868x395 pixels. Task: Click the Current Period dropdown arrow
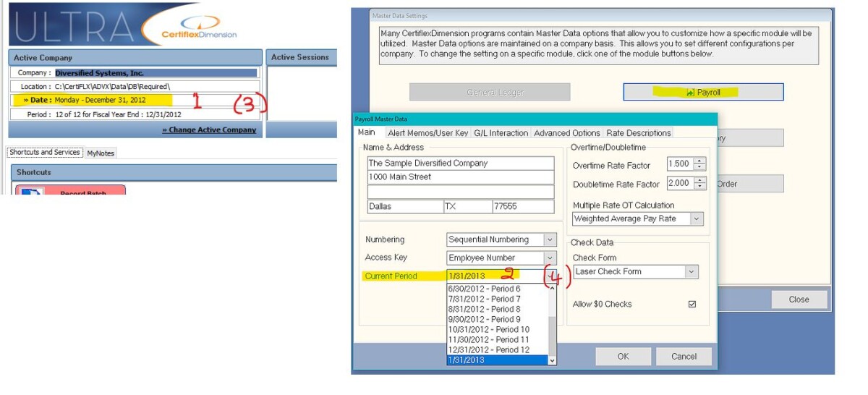point(550,276)
